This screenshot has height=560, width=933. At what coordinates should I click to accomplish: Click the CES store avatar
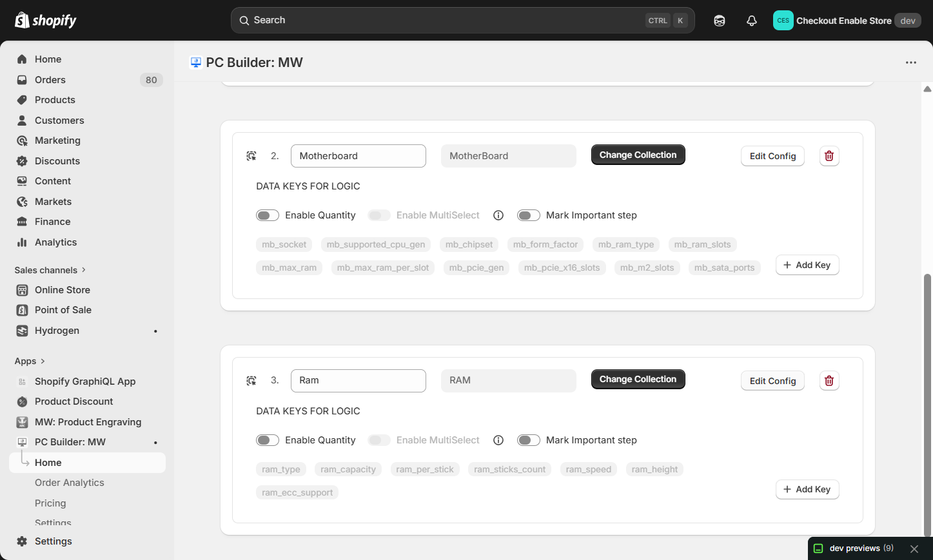[x=783, y=21]
